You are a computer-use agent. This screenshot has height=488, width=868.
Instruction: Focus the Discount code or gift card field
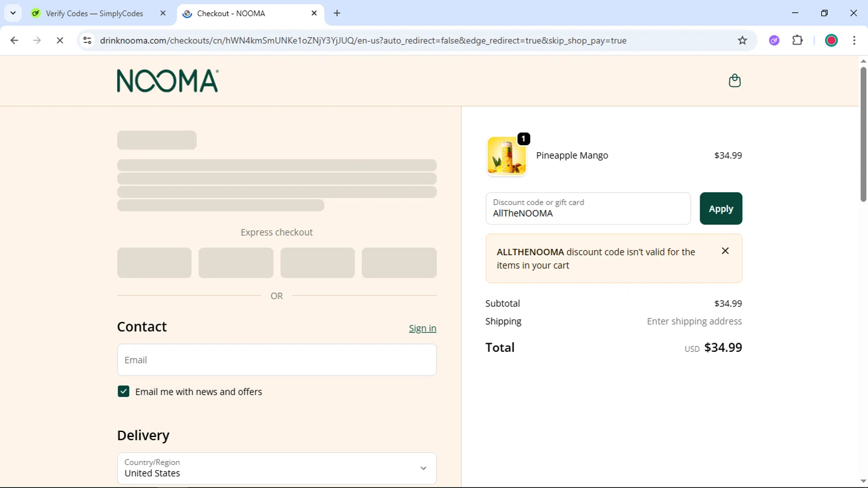click(x=588, y=208)
